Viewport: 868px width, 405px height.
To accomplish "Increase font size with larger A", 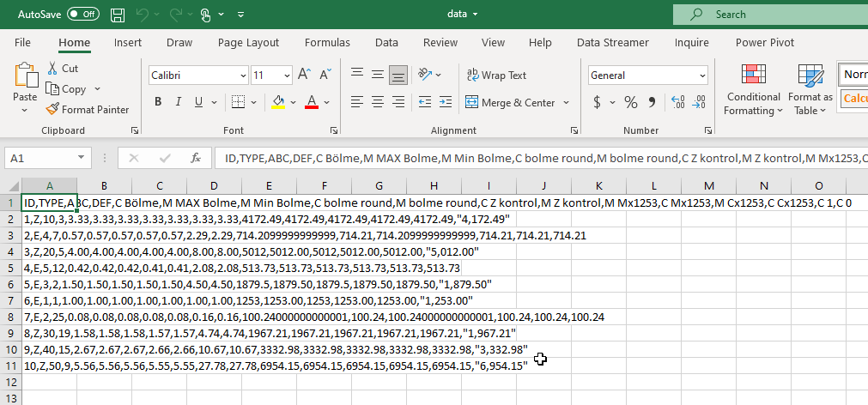I will pyautogui.click(x=304, y=75).
